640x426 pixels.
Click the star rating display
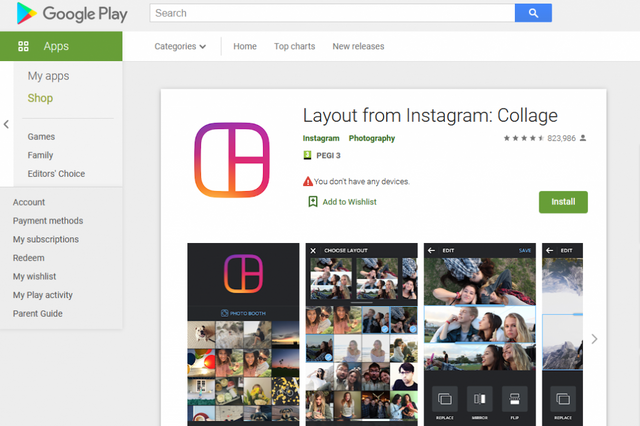[524, 138]
